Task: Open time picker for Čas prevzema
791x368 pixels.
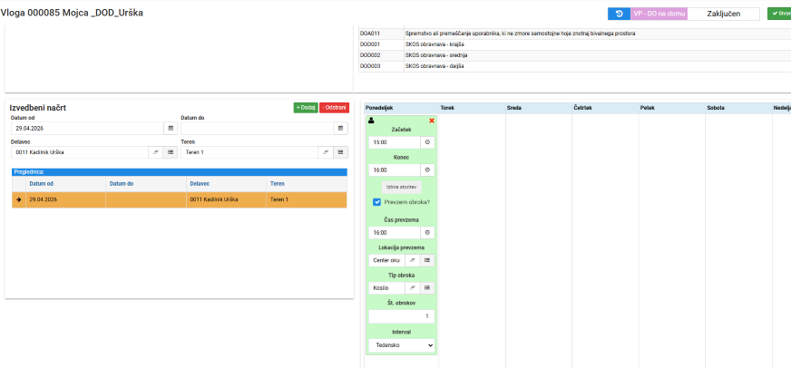Action: tap(427, 233)
